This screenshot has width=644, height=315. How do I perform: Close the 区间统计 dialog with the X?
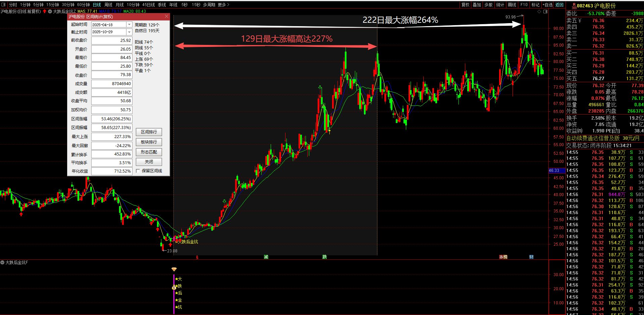pyautogui.click(x=166, y=16)
